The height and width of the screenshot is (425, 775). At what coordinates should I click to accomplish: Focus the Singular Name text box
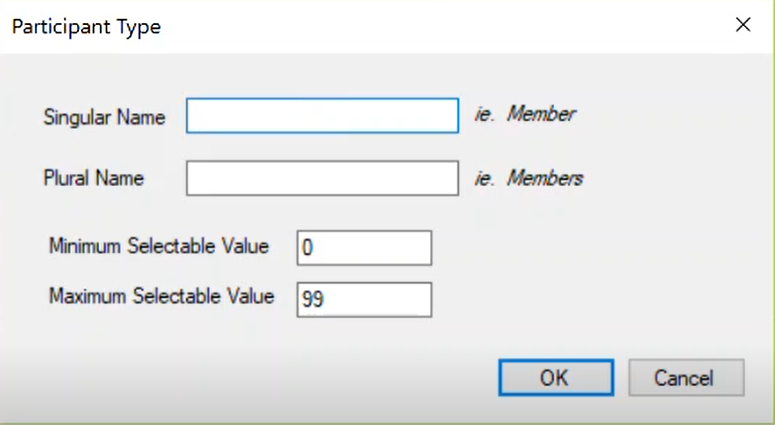(x=322, y=116)
